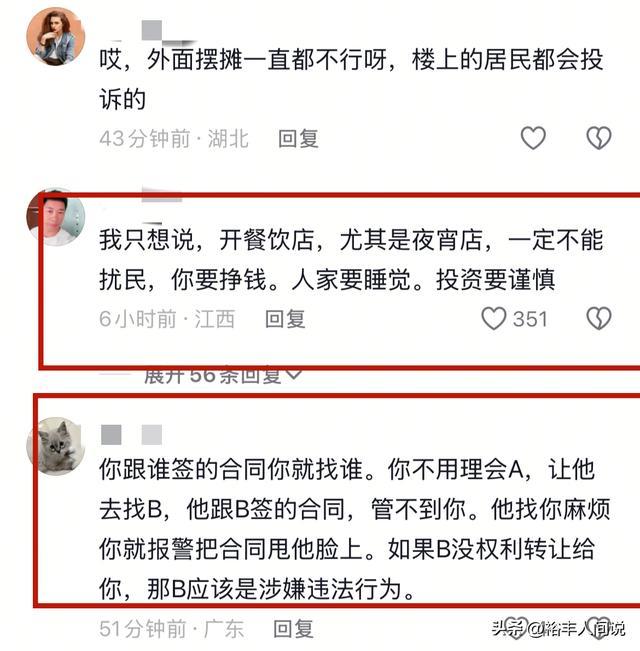The height and width of the screenshot is (651, 640).
Task: Open the cat avatar profile from Guangdong
Action: pyautogui.click(x=56, y=446)
